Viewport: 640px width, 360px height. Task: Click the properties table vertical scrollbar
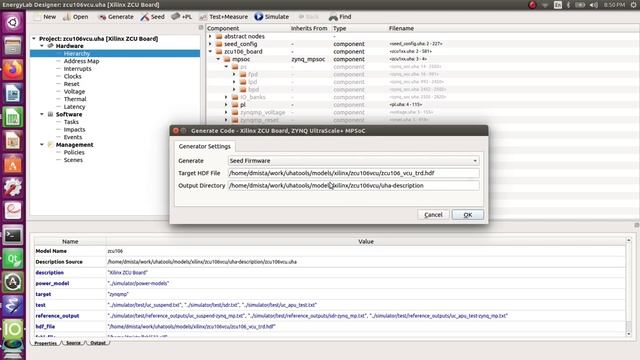coord(629,287)
